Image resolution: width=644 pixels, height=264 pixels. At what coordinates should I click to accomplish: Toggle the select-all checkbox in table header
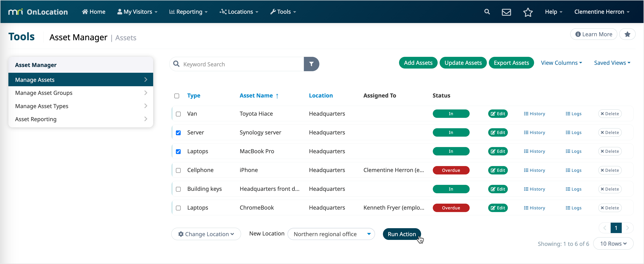pos(177,96)
